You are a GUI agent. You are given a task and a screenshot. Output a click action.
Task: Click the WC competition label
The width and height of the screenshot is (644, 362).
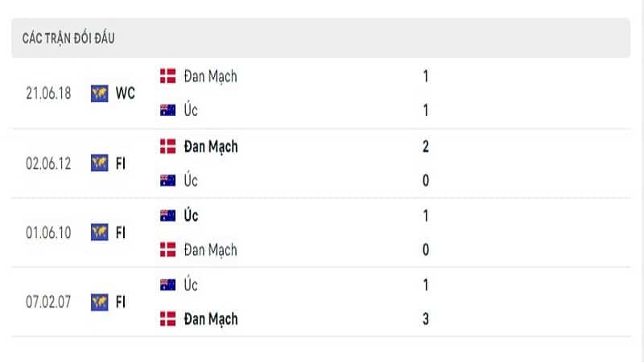[126, 93]
